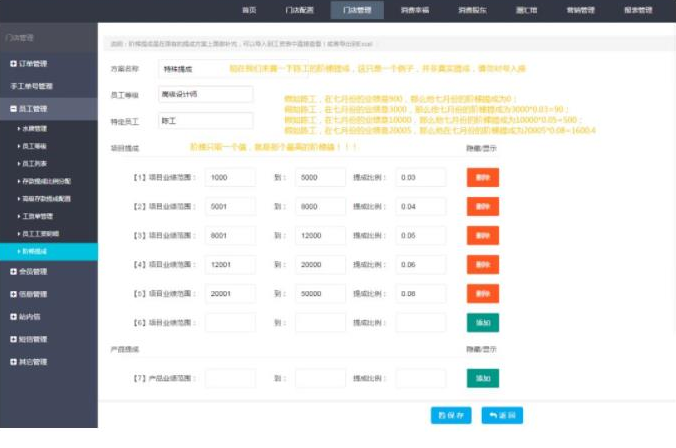Click the return arrow button 返回
Viewport: 676px width, 448px height.
tap(501, 415)
